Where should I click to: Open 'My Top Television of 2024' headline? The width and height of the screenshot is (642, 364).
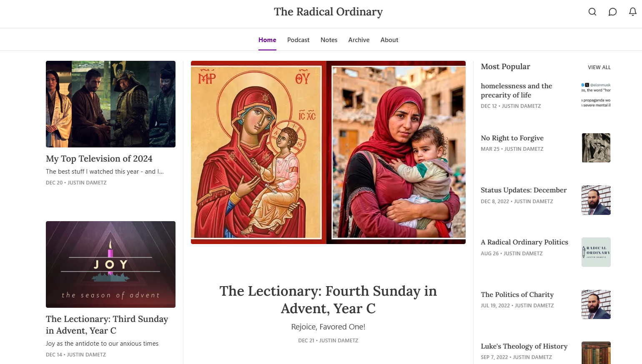click(99, 159)
